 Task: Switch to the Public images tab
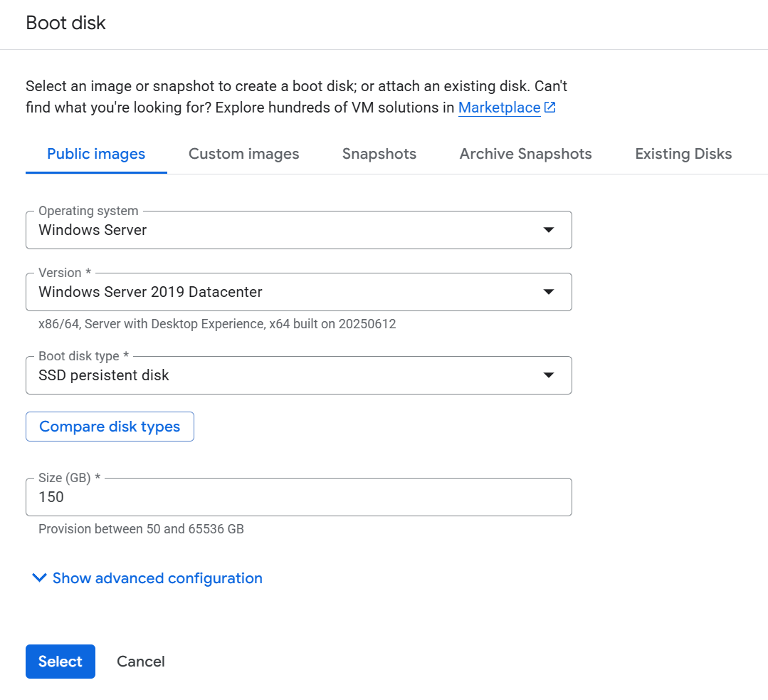click(x=96, y=154)
